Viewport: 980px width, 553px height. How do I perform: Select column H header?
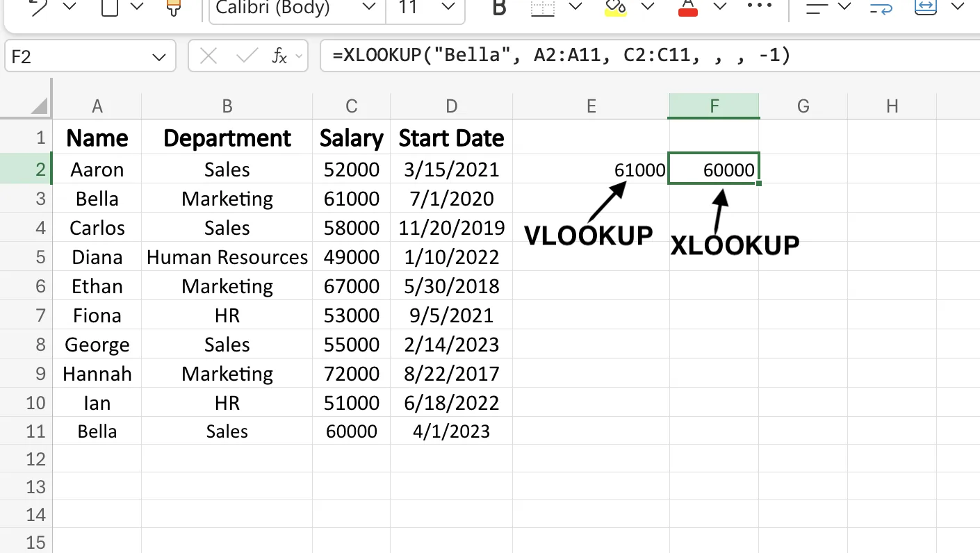tap(892, 106)
